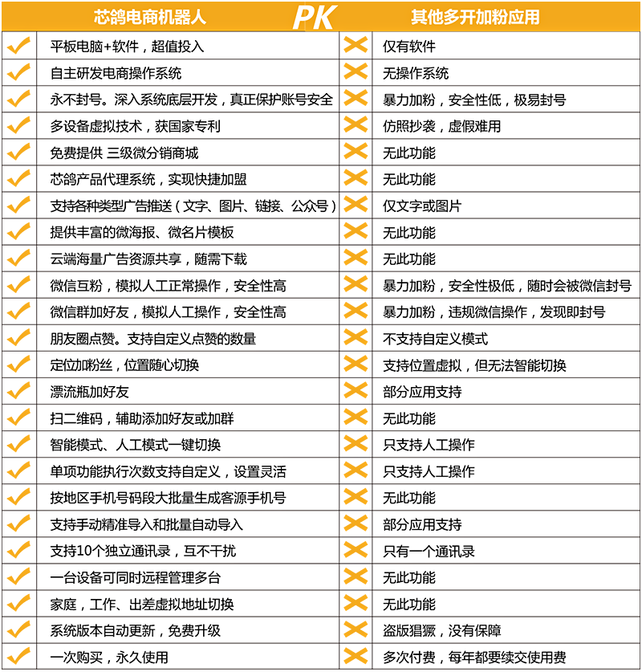642x672 pixels.
Task: Click the text 按地区手机号码段大批量生成客源手机号
Action: pos(168,498)
